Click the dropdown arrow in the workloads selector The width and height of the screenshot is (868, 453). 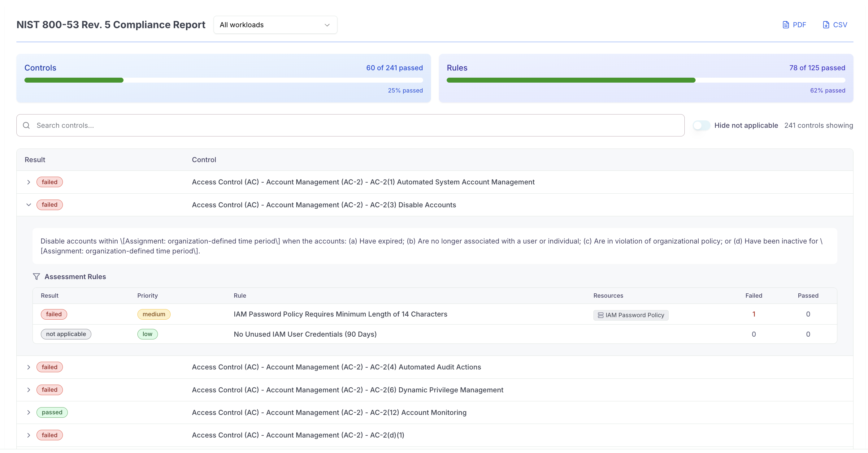(x=327, y=24)
